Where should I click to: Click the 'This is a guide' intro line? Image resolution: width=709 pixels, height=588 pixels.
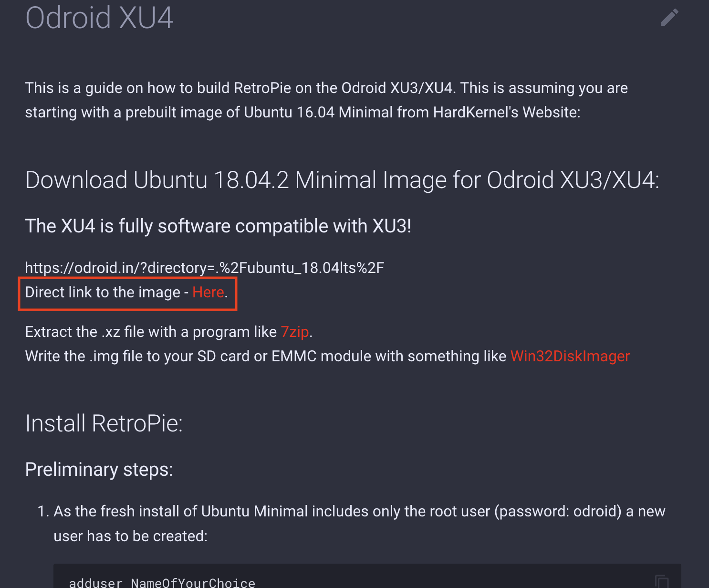326,88
